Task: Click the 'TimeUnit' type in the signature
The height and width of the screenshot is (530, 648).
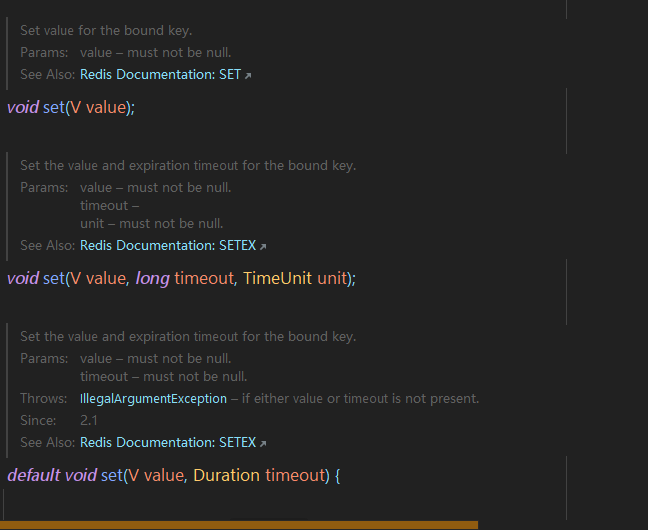Action: pyautogui.click(x=277, y=279)
